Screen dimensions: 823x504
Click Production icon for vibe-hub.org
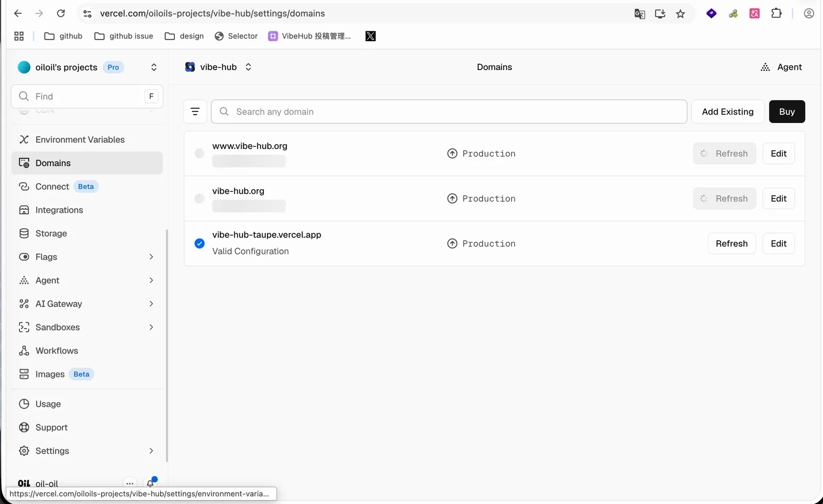tap(452, 199)
